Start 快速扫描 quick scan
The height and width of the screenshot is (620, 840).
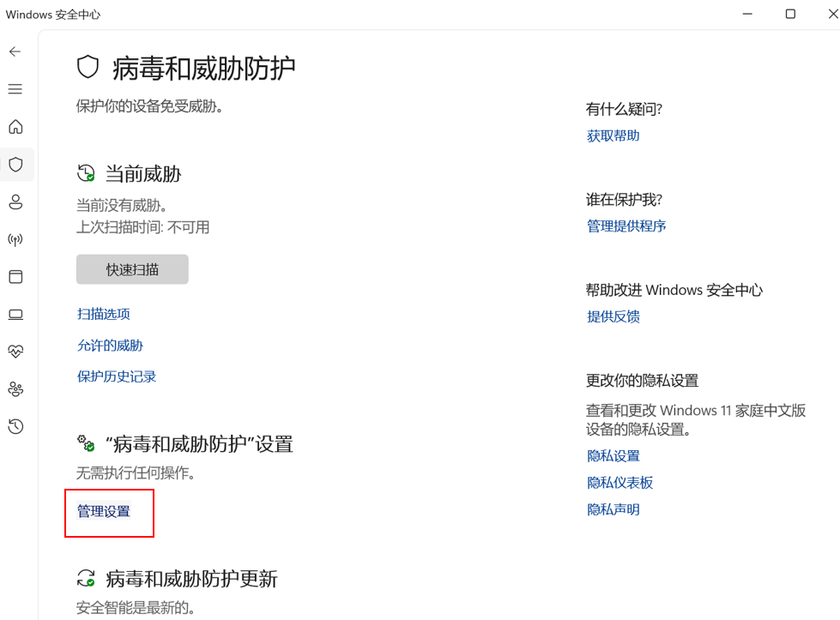[x=132, y=269]
